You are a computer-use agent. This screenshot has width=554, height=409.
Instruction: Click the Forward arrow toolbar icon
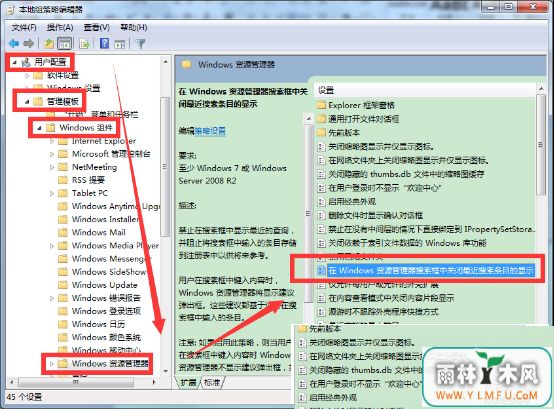pos(28,43)
